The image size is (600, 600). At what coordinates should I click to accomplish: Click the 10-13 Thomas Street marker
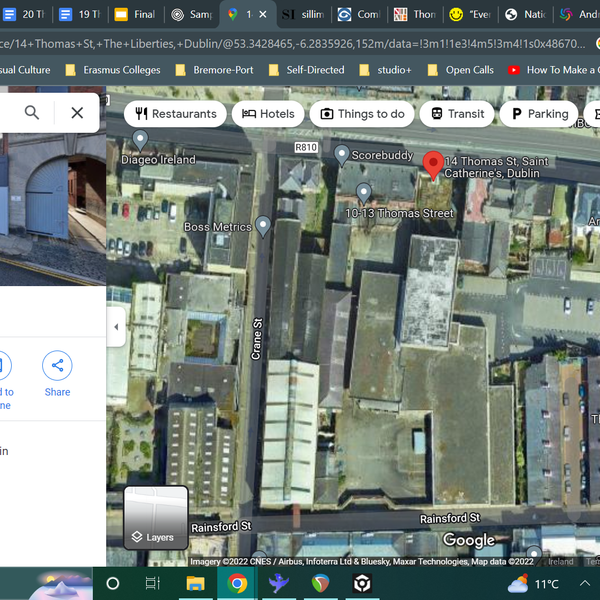point(364,193)
